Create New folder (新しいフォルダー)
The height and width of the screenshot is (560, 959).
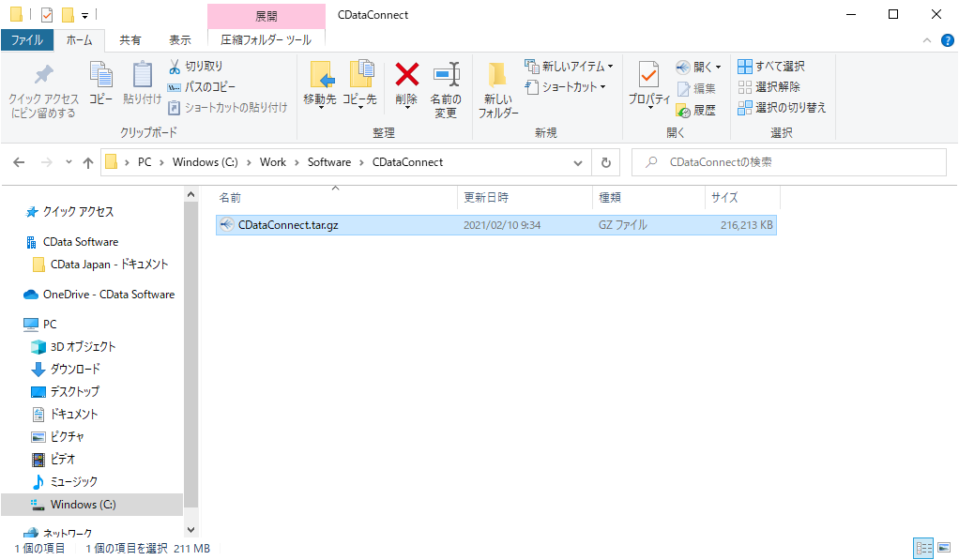pos(498,90)
